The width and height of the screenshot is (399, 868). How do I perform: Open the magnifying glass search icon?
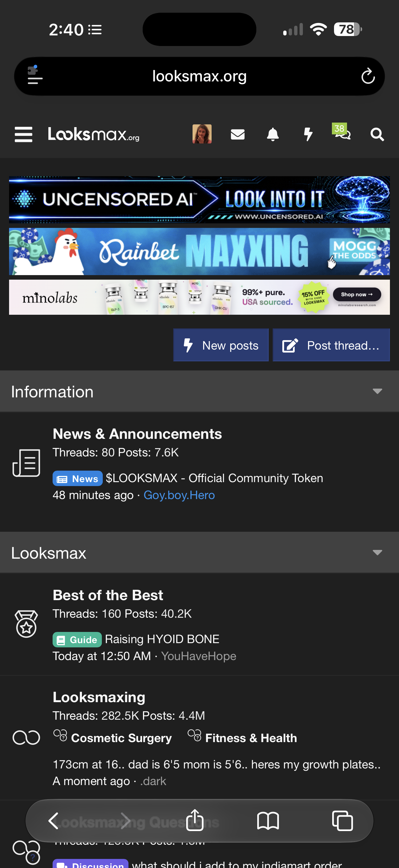(x=377, y=134)
